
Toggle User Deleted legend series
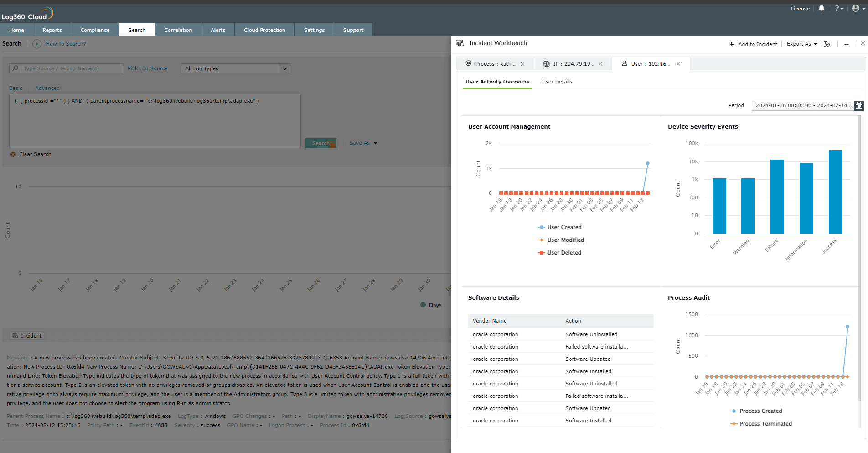(559, 253)
